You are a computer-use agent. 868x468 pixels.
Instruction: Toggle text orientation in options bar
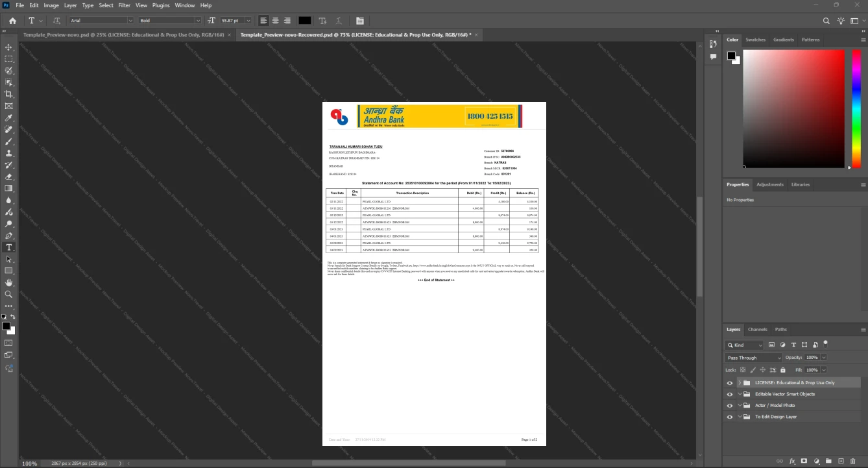pos(56,21)
